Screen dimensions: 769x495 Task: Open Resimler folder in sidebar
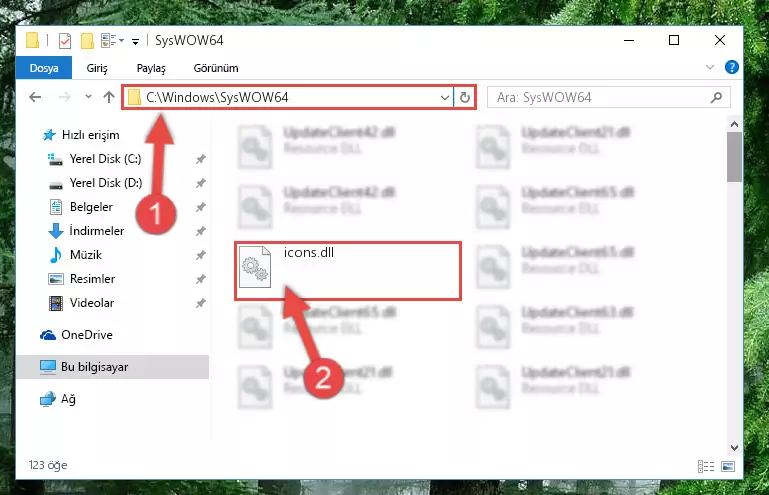92,279
